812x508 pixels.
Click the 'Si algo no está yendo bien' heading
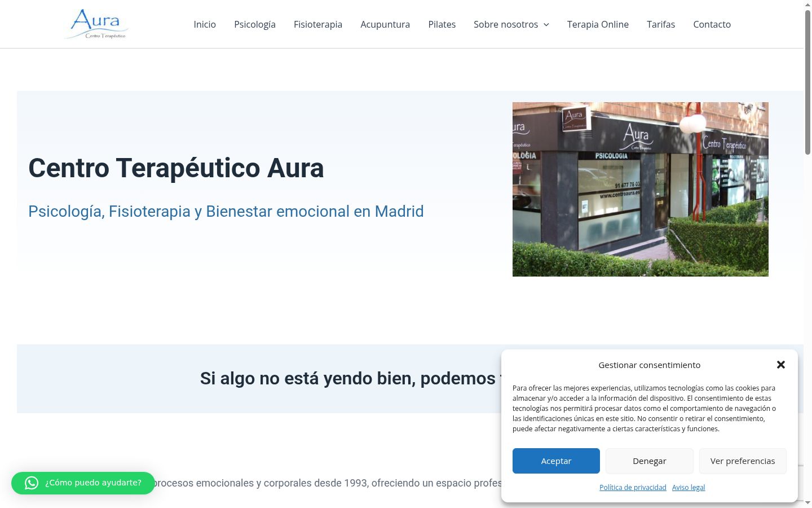[351, 378]
